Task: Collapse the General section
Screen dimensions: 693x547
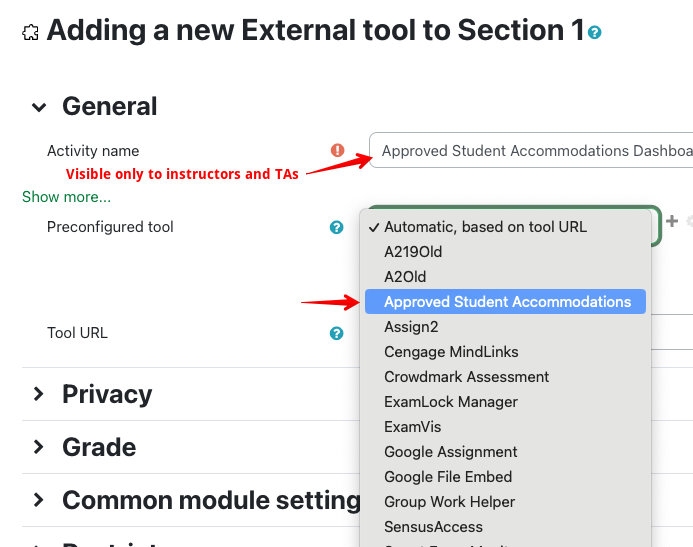Action: point(39,107)
